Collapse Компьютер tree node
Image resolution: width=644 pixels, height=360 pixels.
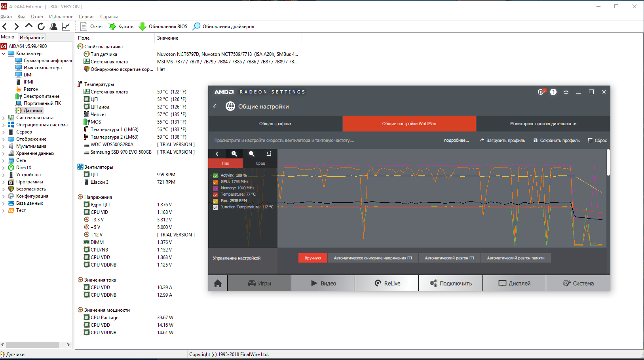click(x=4, y=53)
